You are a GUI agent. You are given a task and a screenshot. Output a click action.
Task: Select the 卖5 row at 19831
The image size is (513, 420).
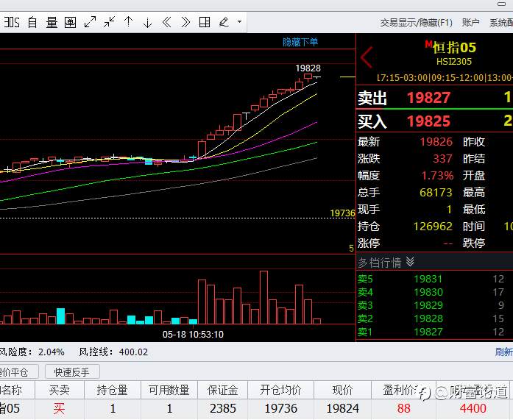[434, 279]
